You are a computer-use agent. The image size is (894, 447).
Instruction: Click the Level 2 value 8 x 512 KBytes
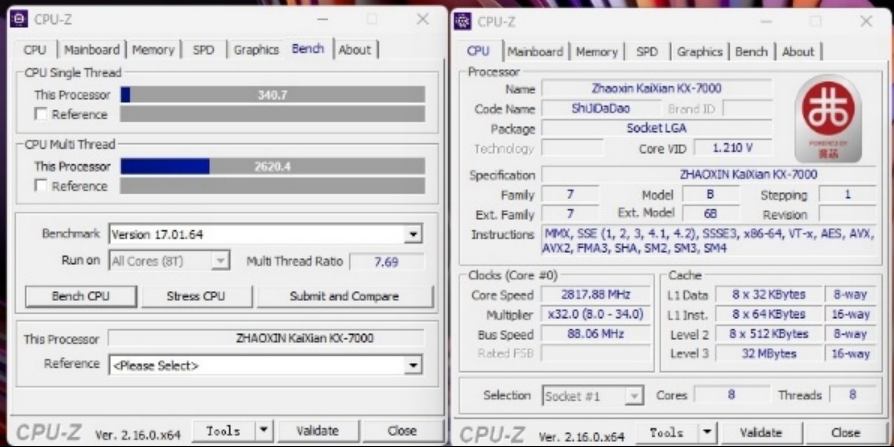pos(769,334)
